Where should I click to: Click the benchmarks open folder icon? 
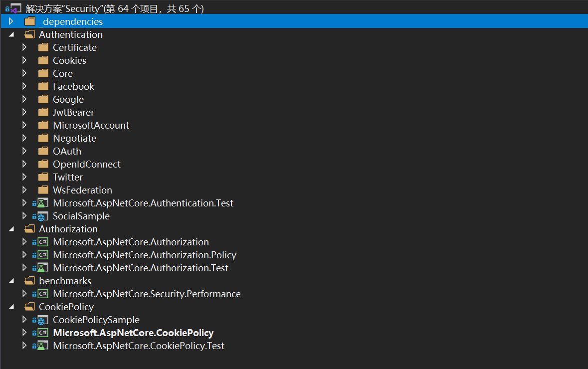click(x=29, y=281)
